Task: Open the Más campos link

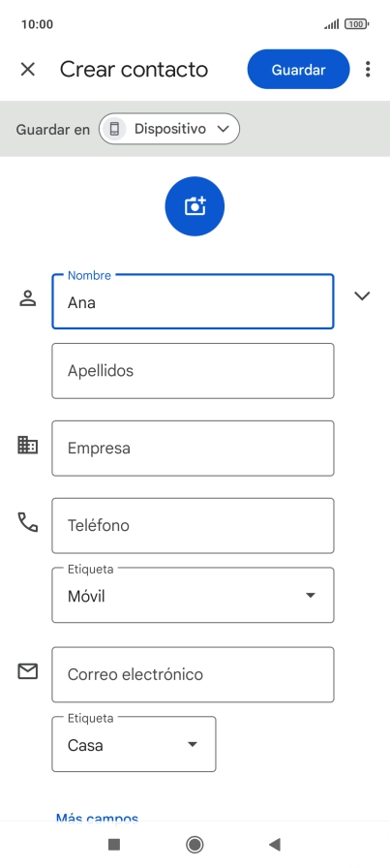Action: [x=98, y=818]
